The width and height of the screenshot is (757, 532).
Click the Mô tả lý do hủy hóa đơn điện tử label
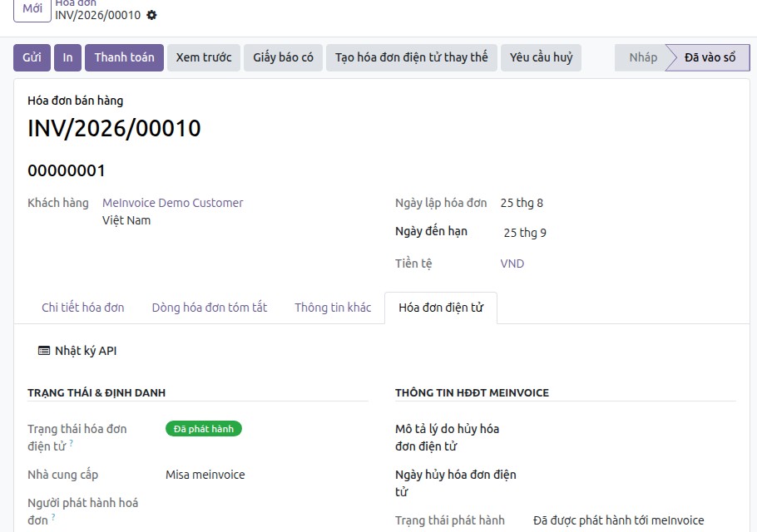[x=447, y=437]
